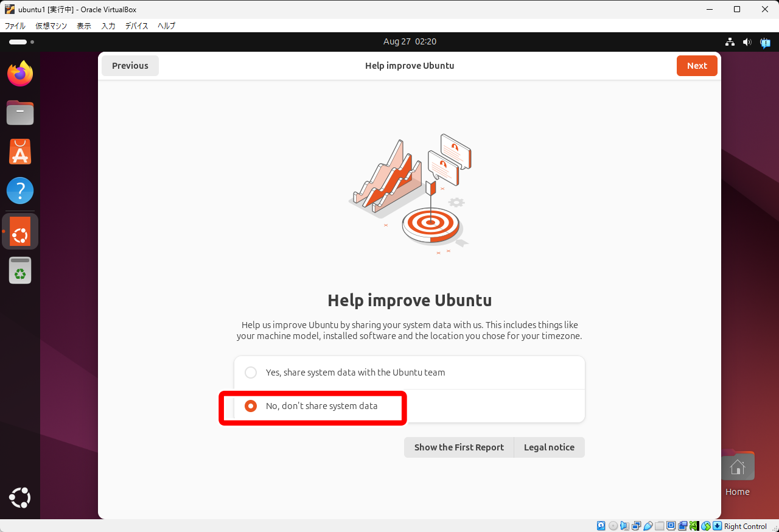Click the Right Control host key label

[746, 527]
